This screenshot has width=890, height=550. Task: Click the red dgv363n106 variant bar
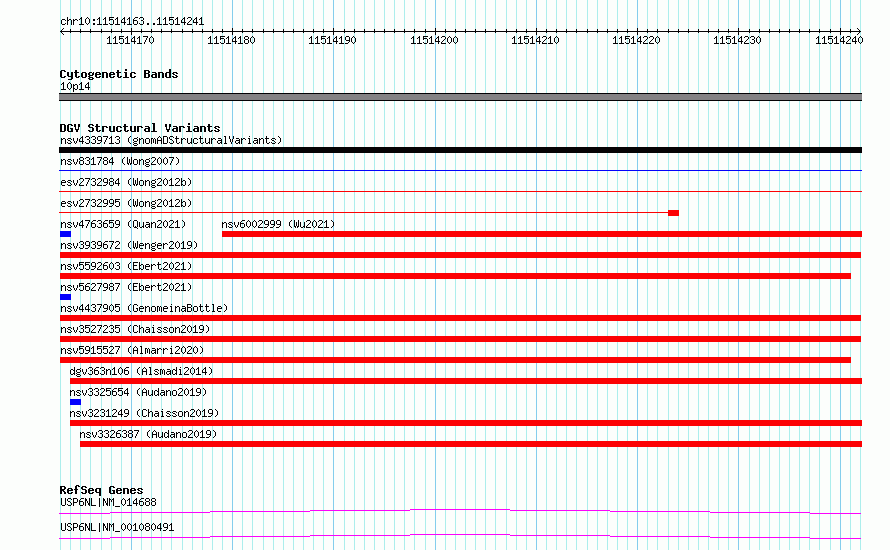point(466,381)
